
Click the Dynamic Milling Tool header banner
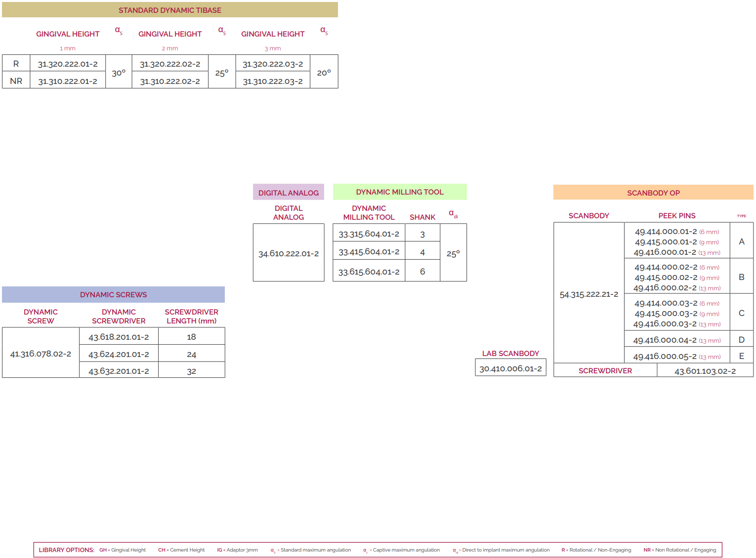click(400, 192)
